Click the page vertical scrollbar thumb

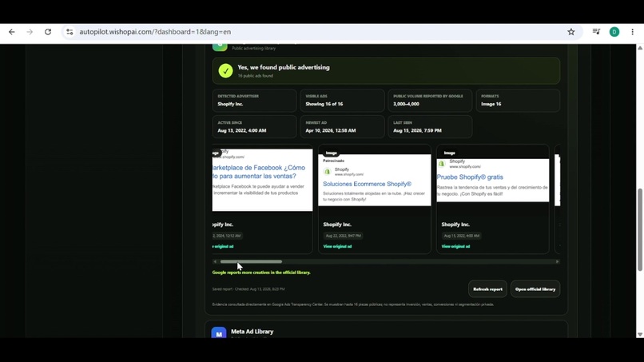tap(640, 229)
